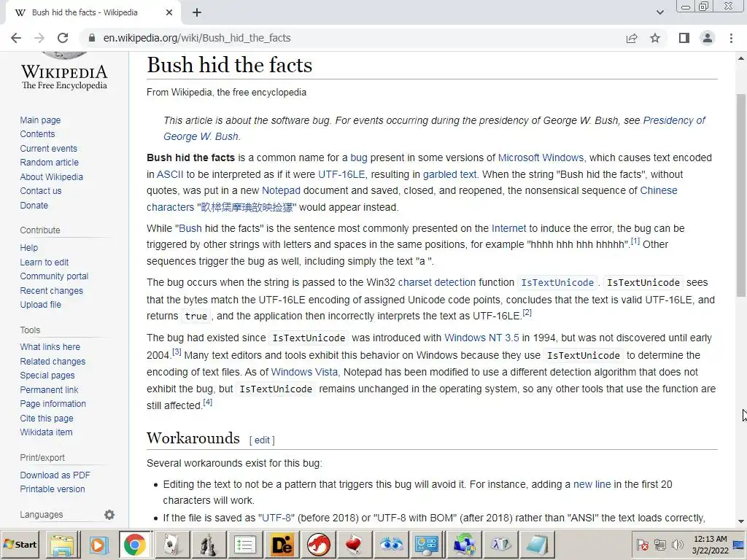Open the control panel taskbar icon

427,545
